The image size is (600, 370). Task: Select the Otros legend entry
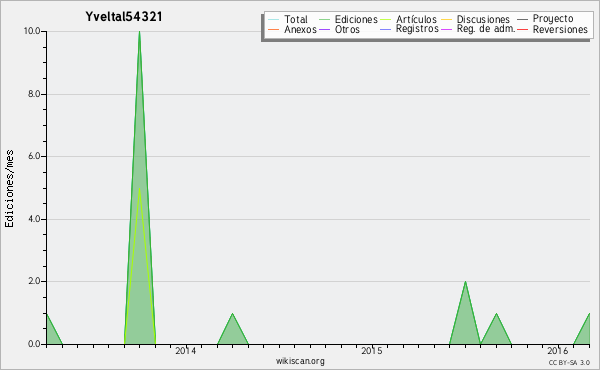339,29
